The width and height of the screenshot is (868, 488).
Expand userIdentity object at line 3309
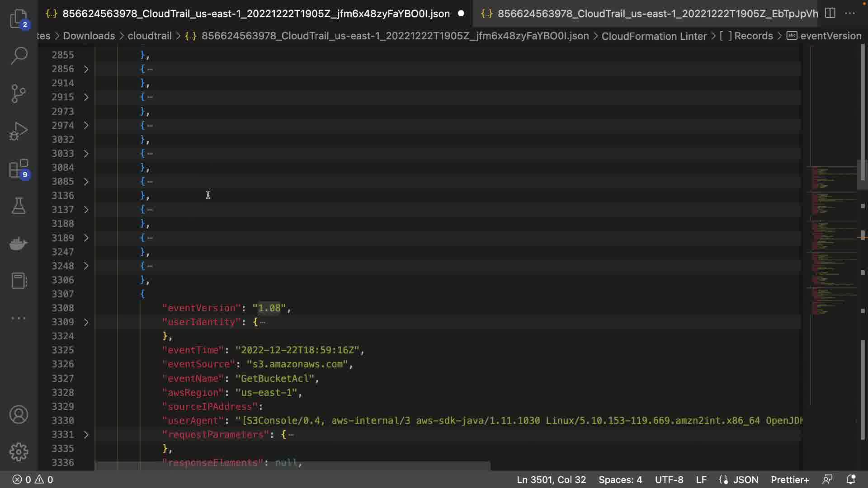pos(86,322)
